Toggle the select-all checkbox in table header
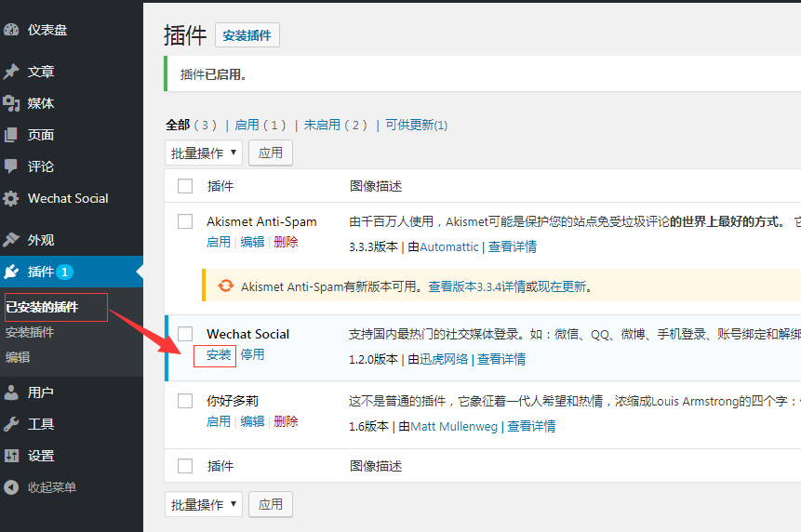Image resolution: width=801 pixels, height=532 pixels. (x=185, y=186)
